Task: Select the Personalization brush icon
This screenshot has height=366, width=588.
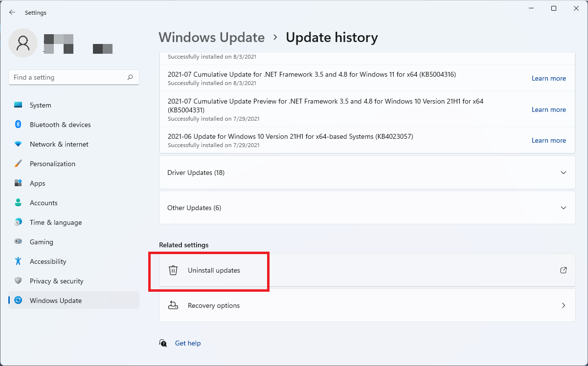Action: 19,163
